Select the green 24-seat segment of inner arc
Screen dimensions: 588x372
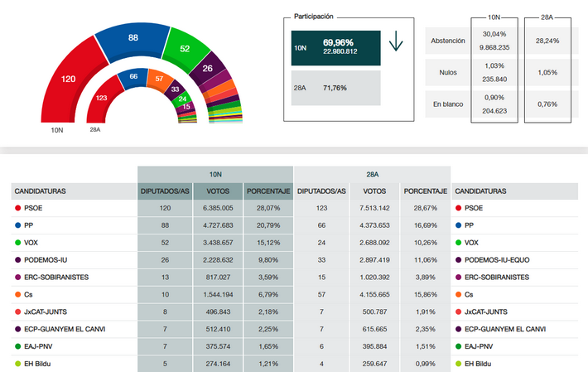(x=183, y=99)
